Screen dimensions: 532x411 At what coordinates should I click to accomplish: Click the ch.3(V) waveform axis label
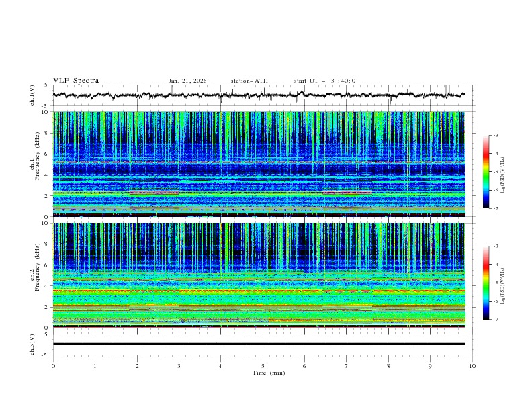tap(32, 344)
